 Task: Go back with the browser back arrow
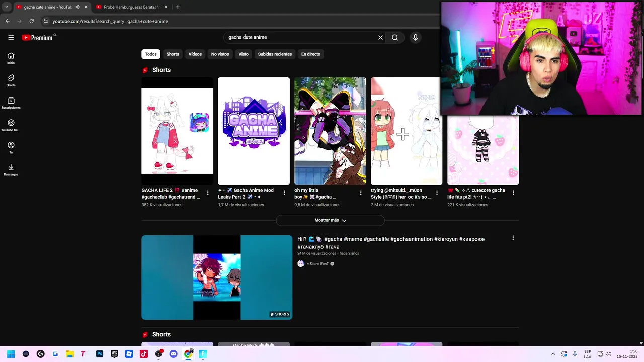[7, 21]
